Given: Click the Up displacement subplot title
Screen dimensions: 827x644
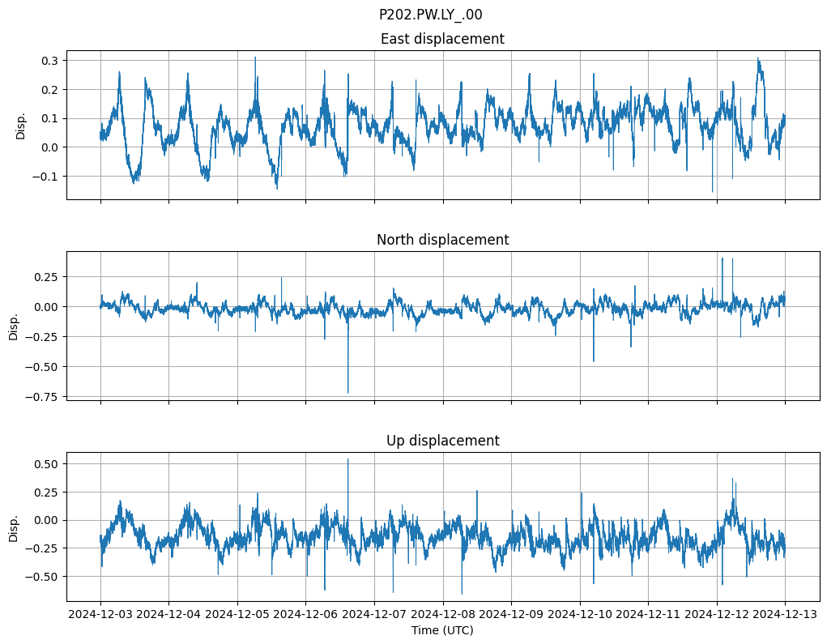Looking at the screenshot, I should 442,441.
